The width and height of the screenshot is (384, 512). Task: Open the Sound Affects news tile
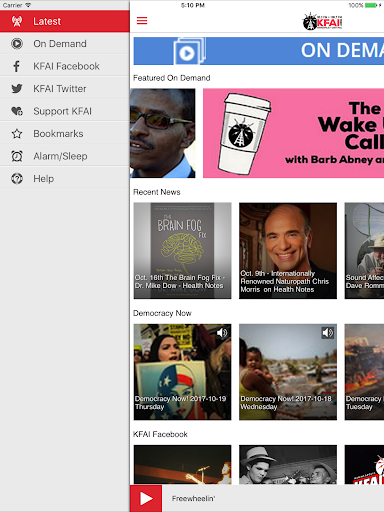pos(364,251)
